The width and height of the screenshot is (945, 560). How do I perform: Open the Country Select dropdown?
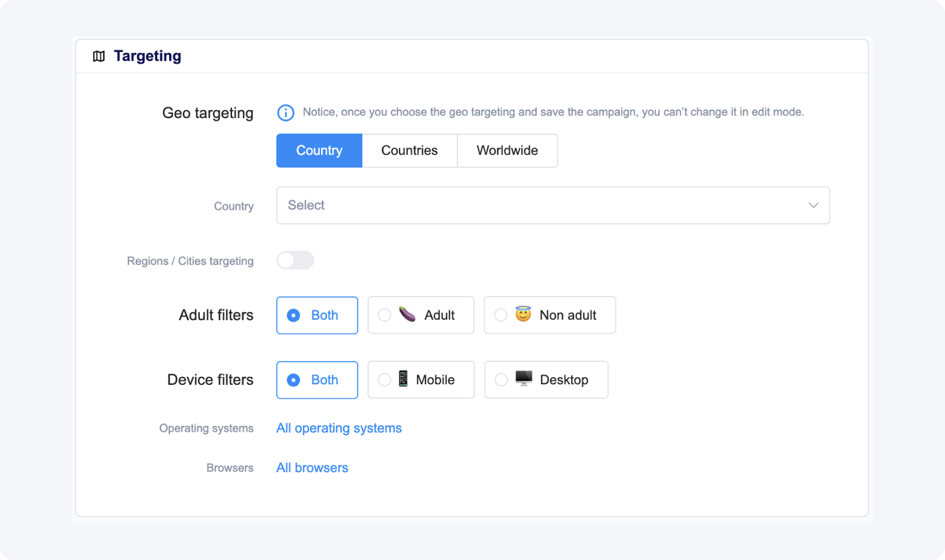click(x=553, y=206)
